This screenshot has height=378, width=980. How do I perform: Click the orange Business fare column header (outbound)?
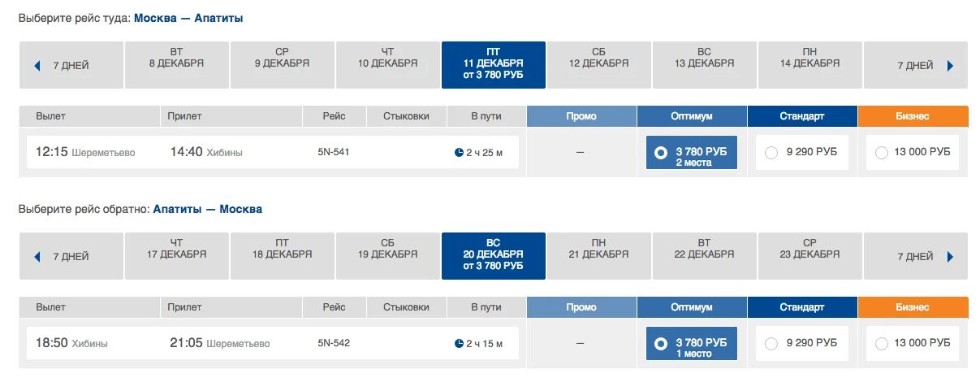(913, 116)
